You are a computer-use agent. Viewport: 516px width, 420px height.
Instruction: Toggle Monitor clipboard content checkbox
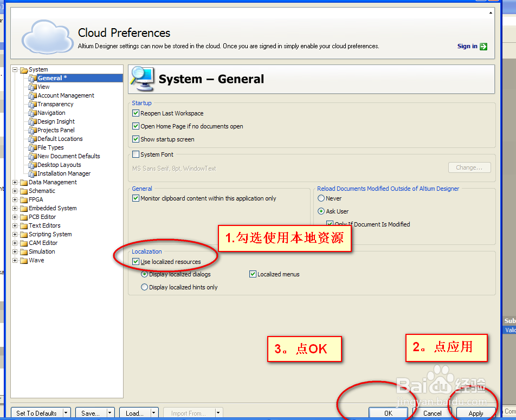pos(136,198)
